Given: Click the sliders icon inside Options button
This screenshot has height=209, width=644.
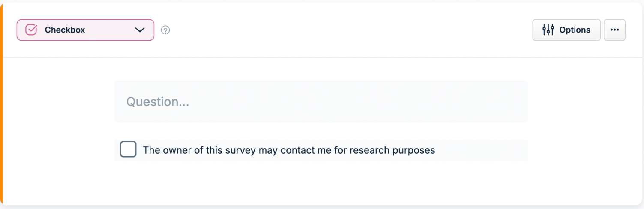Looking at the screenshot, I should pyautogui.click(x=548, y=30).
